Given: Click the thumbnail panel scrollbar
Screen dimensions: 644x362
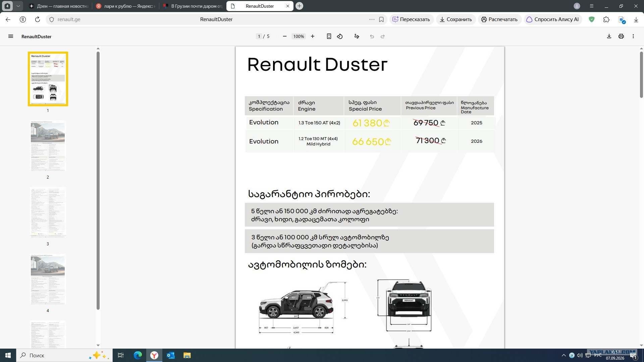Looking at the screenshot, I should (98, 180).
